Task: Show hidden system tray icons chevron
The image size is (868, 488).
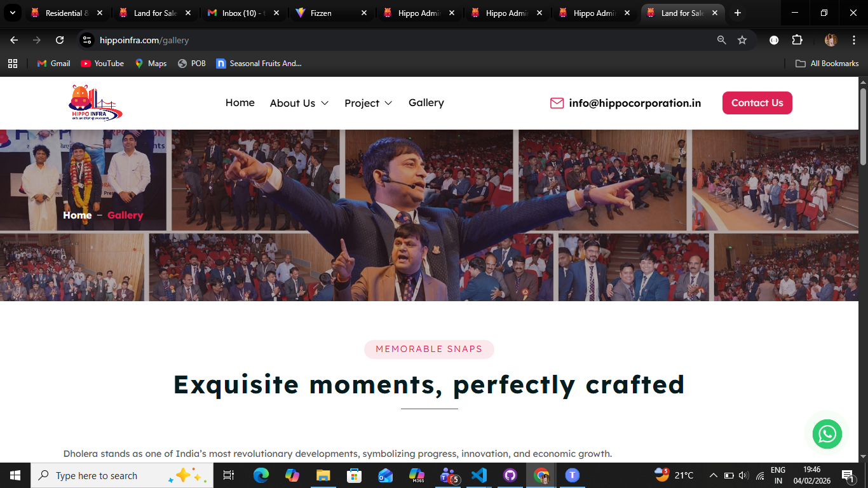Action: click(x=713, y=475)
